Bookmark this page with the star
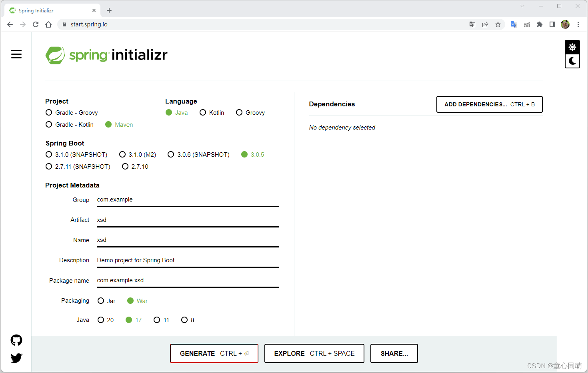 (498, 24)
